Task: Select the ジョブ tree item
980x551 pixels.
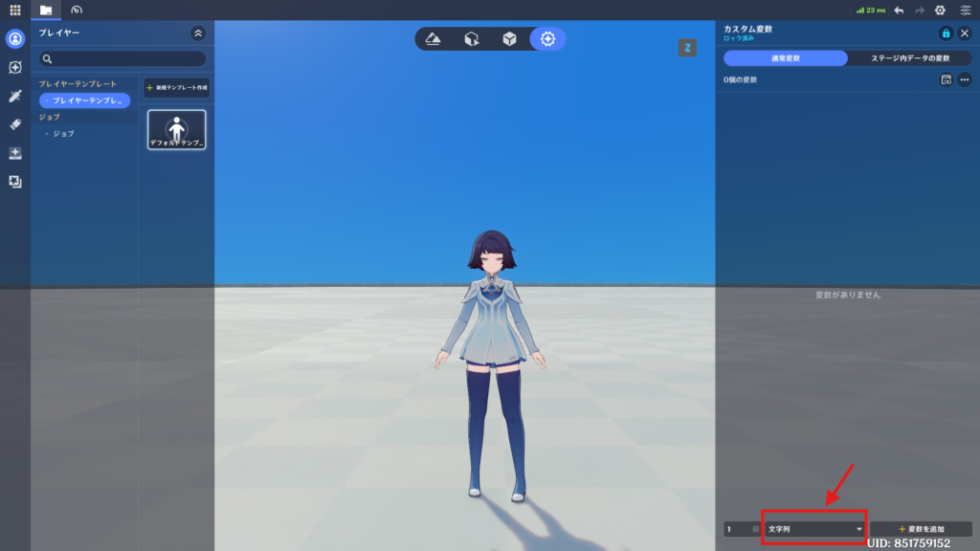Action: [x=63, y=134]
